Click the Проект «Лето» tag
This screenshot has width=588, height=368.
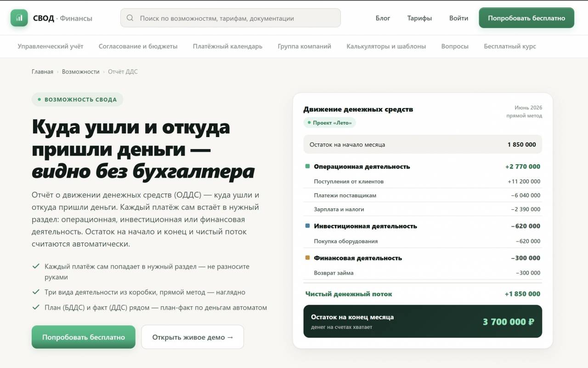(330, 123)
